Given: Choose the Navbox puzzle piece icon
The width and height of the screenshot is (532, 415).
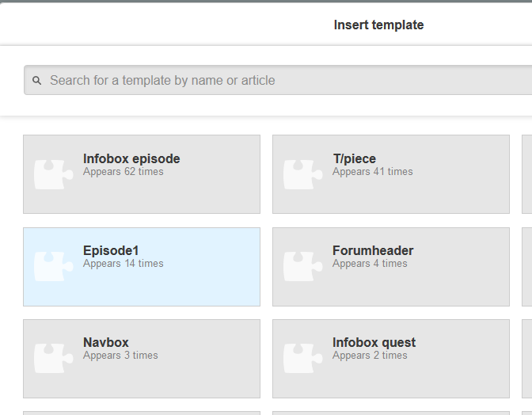Looking at the screenshot, I should [54, 358].
